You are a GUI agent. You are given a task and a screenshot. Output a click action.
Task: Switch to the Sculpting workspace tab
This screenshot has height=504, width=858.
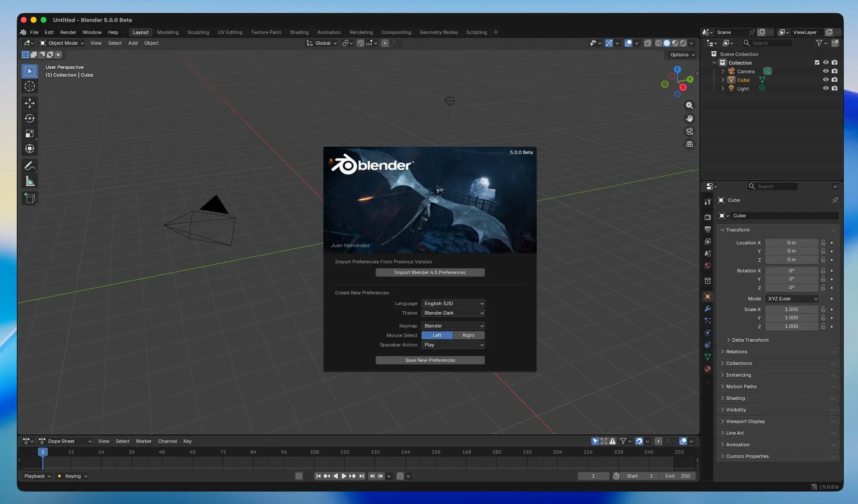click(198, 32)
